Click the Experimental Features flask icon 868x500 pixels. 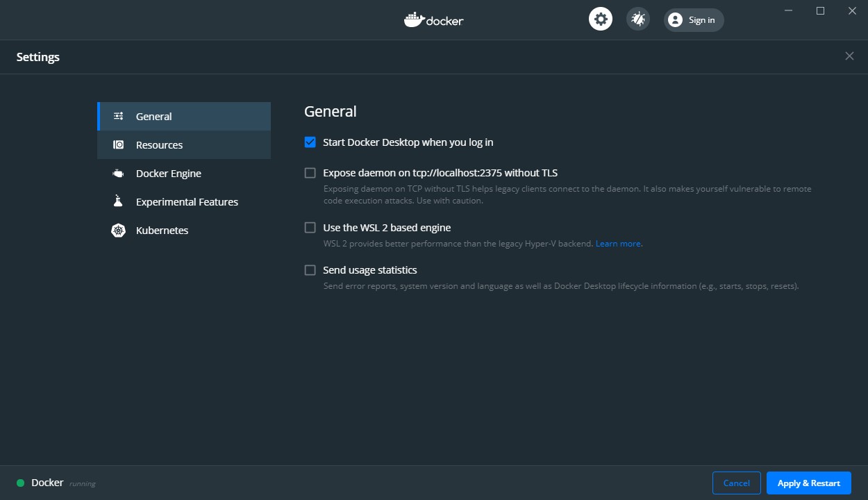pyautogui.click(x=118, y=201)
